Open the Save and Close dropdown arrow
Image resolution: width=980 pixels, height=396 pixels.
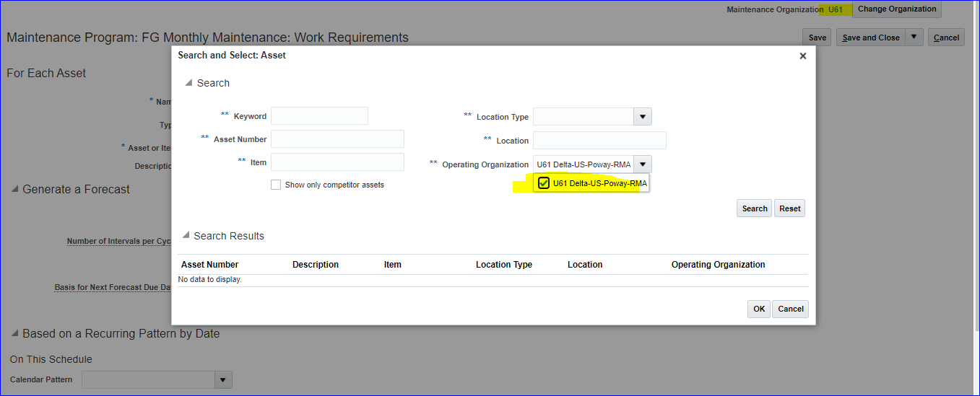[914, 37]
